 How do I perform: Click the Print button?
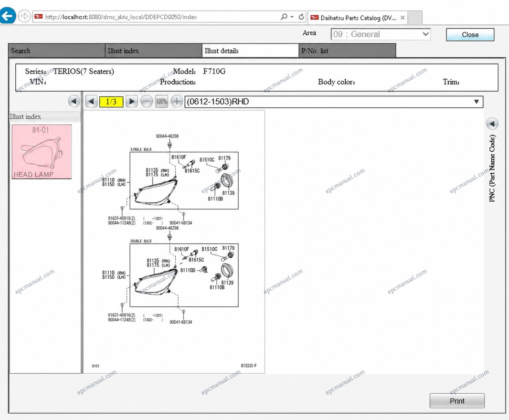click(457, 401)
